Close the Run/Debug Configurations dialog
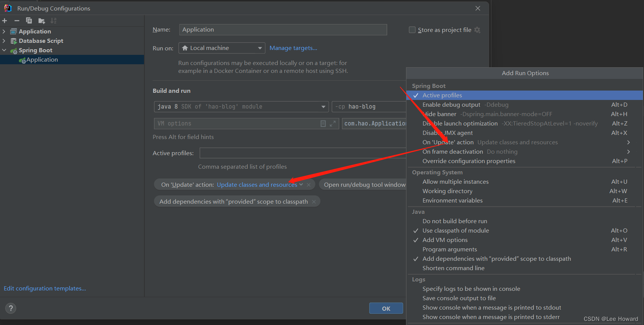The height and width of the screenshot is (325, 644). pyautogui.click(x=478, y=8)
